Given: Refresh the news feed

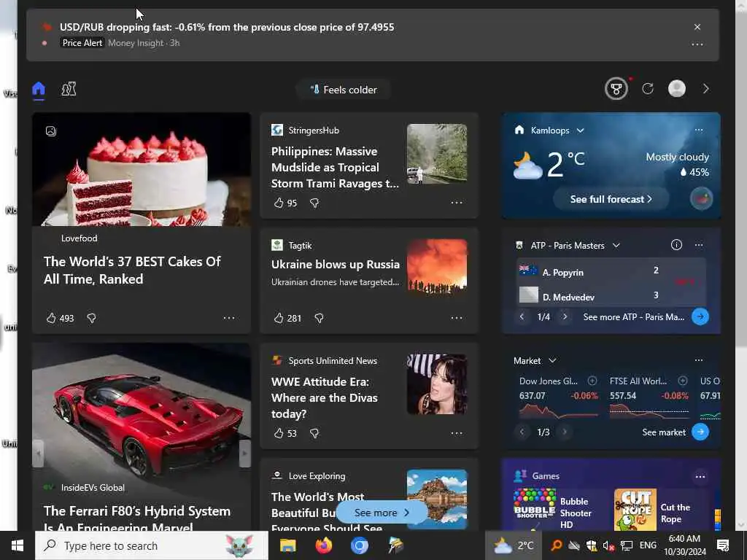Looking at the screenshot, I should pos(648,88).
